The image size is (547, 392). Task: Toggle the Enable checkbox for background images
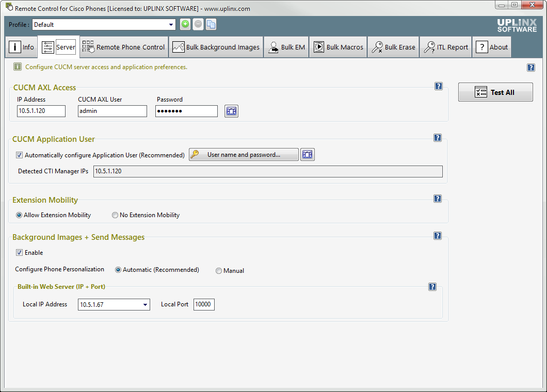[x=19, y=253]
